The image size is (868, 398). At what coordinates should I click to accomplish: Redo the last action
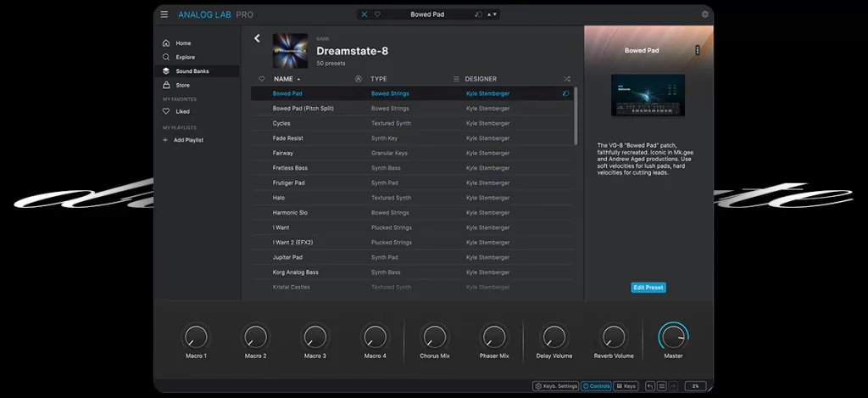coord(673,386)
